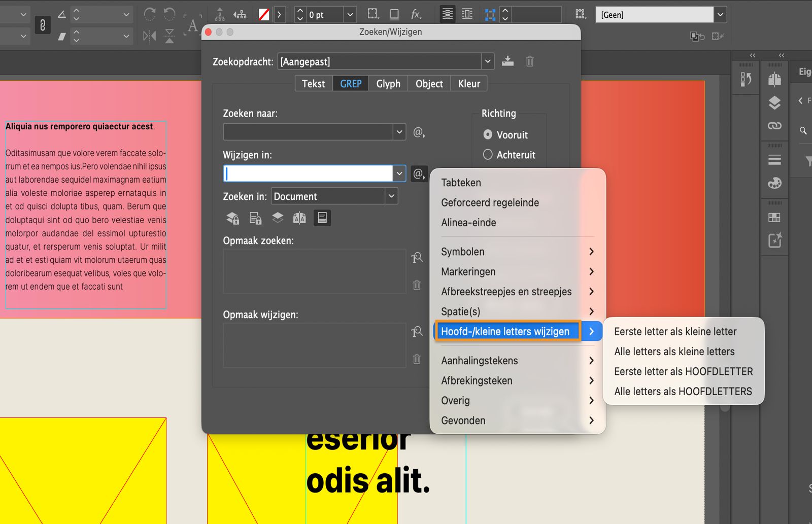Open the Wijzigen in history dropdown

pyautogui.click(x=399, y=173)
